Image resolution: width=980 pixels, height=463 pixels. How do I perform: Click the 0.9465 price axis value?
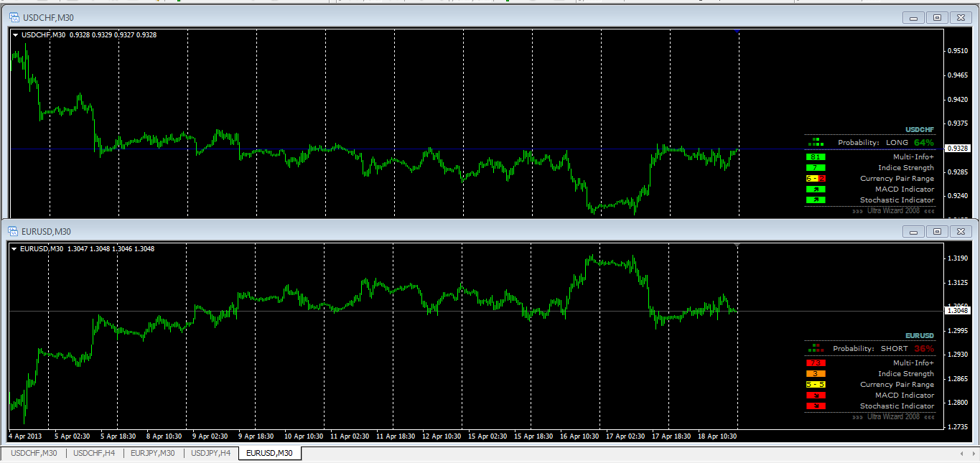(957, 75)
